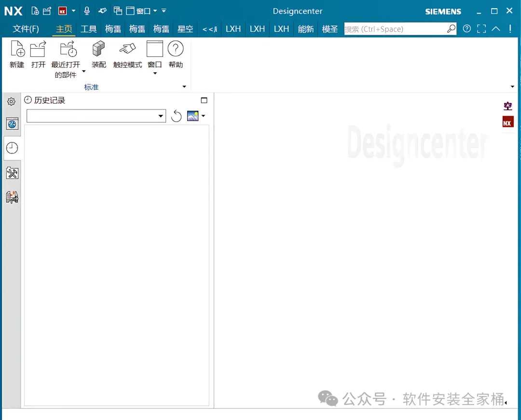Viewport: 521px width, 420px height.
Task: Expand the 标准 group options arrow
Action: [184, 87]
